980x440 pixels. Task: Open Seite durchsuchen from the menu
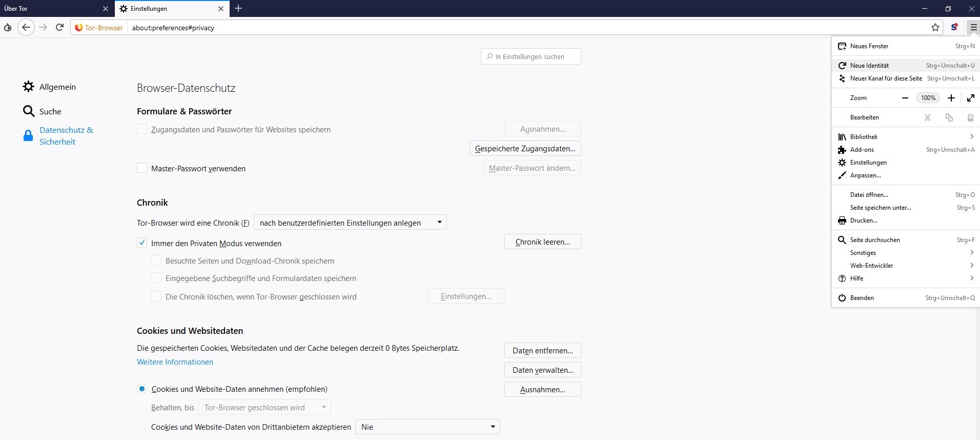tap(906, 240)
